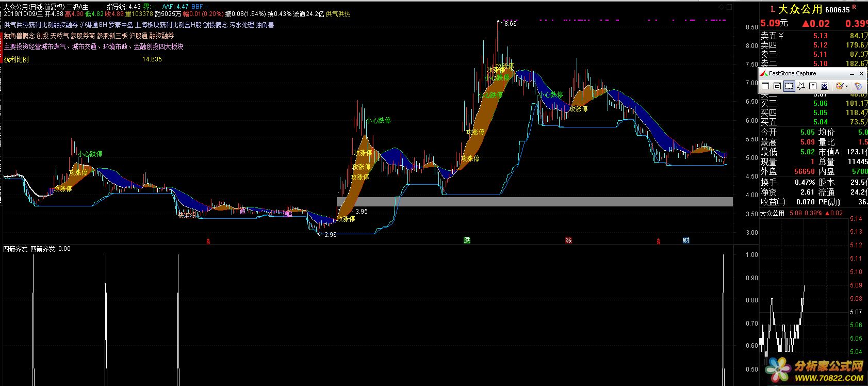Click the grey horizontal support zone bar

click(x=534, y=202)
